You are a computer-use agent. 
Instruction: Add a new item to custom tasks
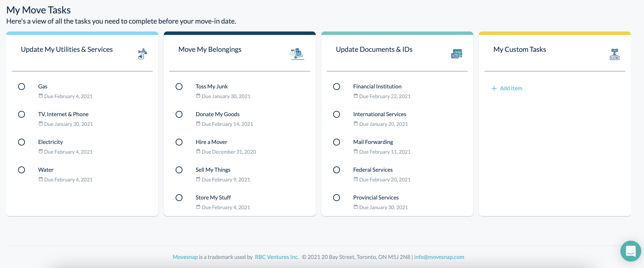point(507,88)
